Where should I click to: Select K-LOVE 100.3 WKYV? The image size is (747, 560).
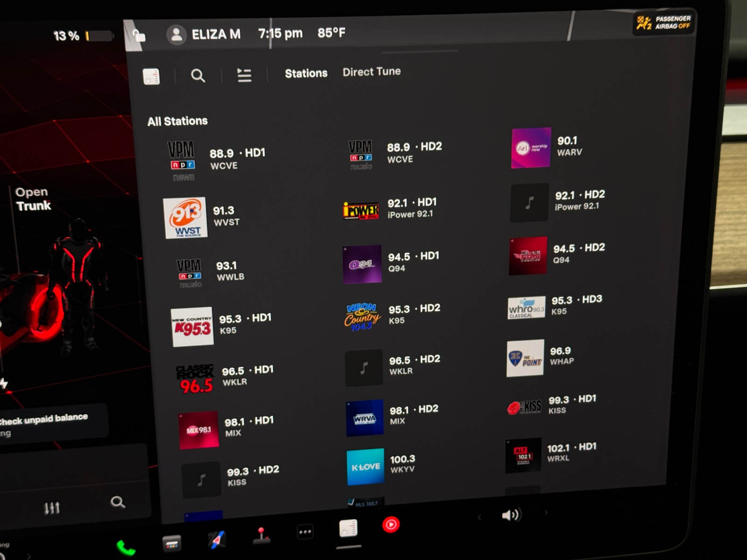click(x=381, y=466)
